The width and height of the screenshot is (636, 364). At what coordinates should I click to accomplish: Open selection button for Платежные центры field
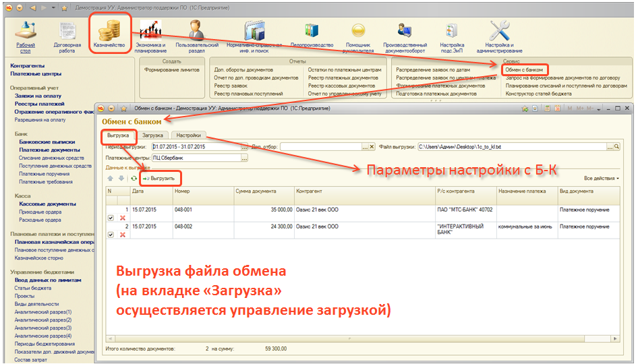point(244,158)
